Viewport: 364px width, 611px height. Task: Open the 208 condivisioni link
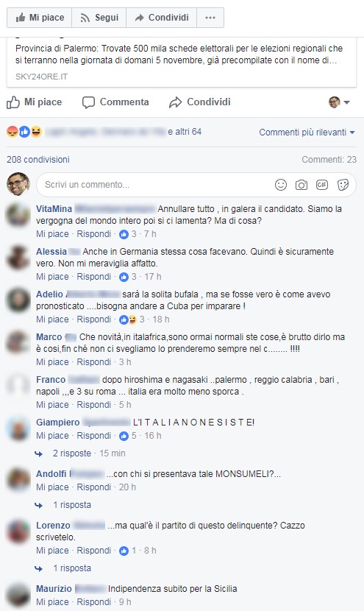point(38,159)
